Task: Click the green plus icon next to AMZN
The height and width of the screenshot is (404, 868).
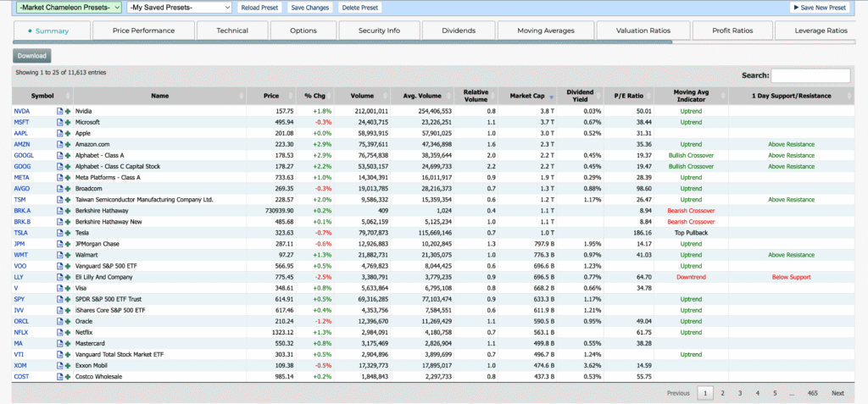Action: [68, 145]
